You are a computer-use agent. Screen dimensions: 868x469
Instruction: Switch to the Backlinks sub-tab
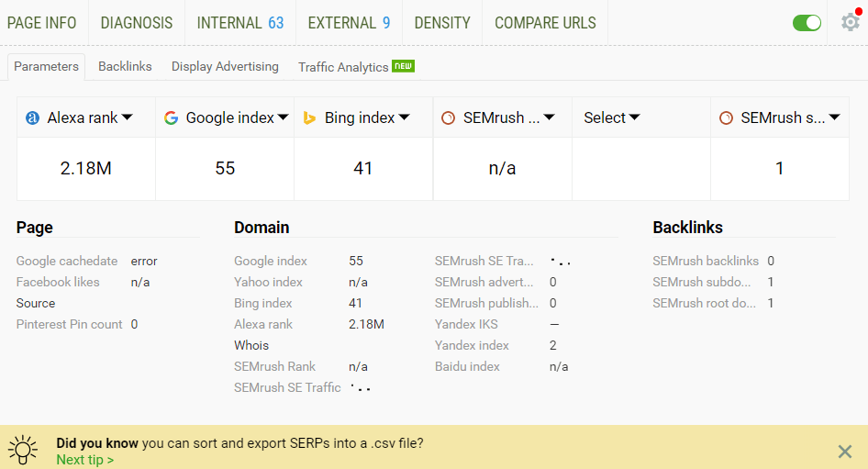[x=125, y=66]
